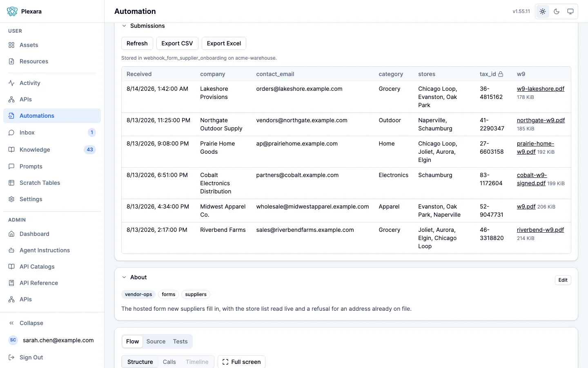
Task: Click the suppliers tag
Action: tap(196, 294)
